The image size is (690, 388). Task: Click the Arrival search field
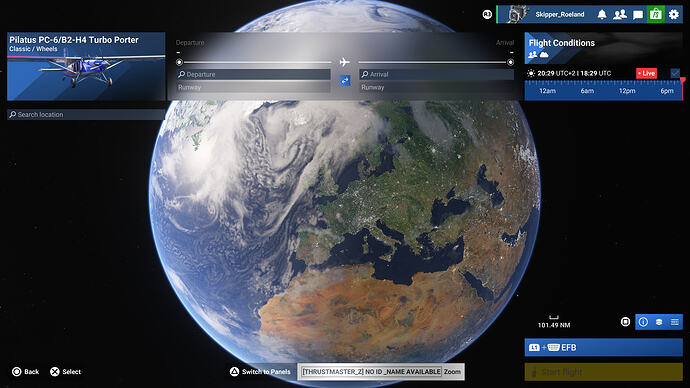tap(437, 74)
